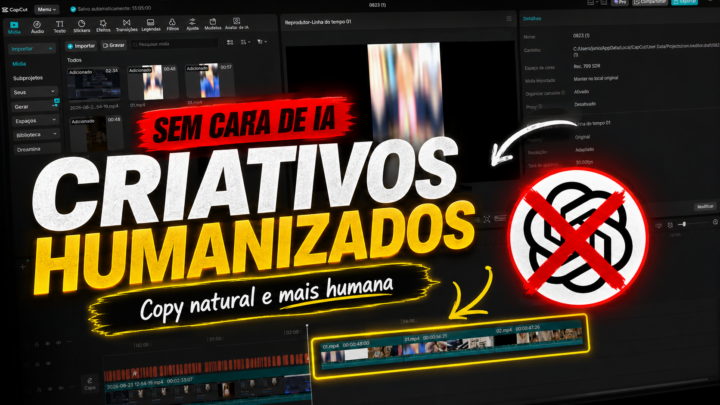Click the Proxy info icon

click(540, 106)
